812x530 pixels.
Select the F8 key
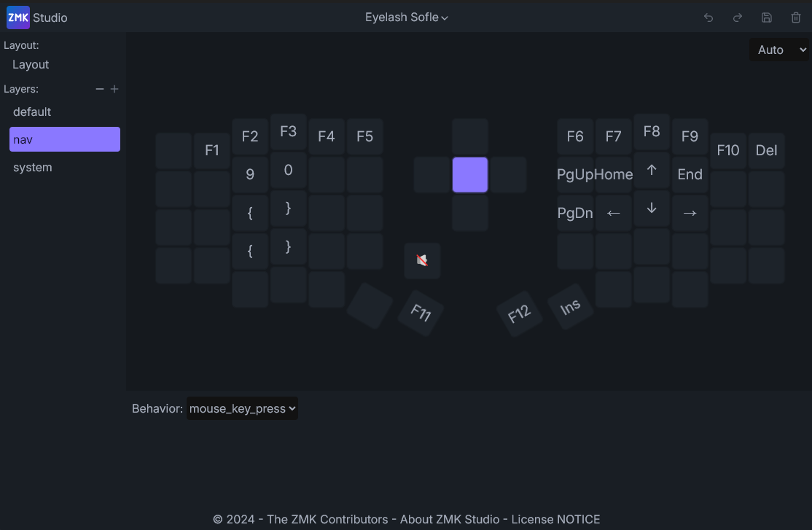[x=652, y=132]
